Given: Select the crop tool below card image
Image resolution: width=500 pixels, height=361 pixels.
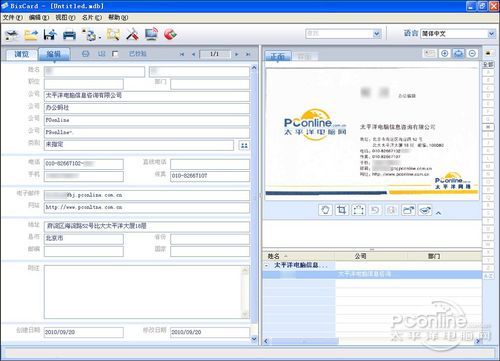Looking at the screenshot, I should [342, 210].
